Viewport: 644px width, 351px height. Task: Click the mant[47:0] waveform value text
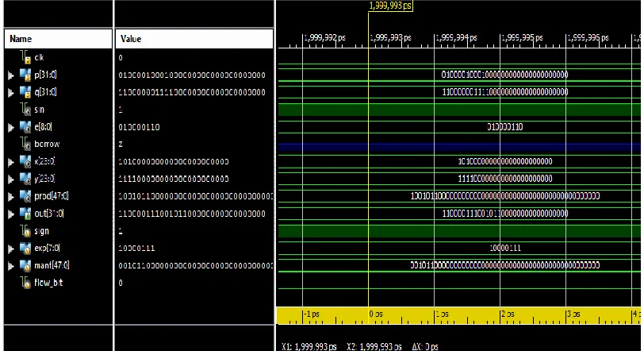pos(504,265)
